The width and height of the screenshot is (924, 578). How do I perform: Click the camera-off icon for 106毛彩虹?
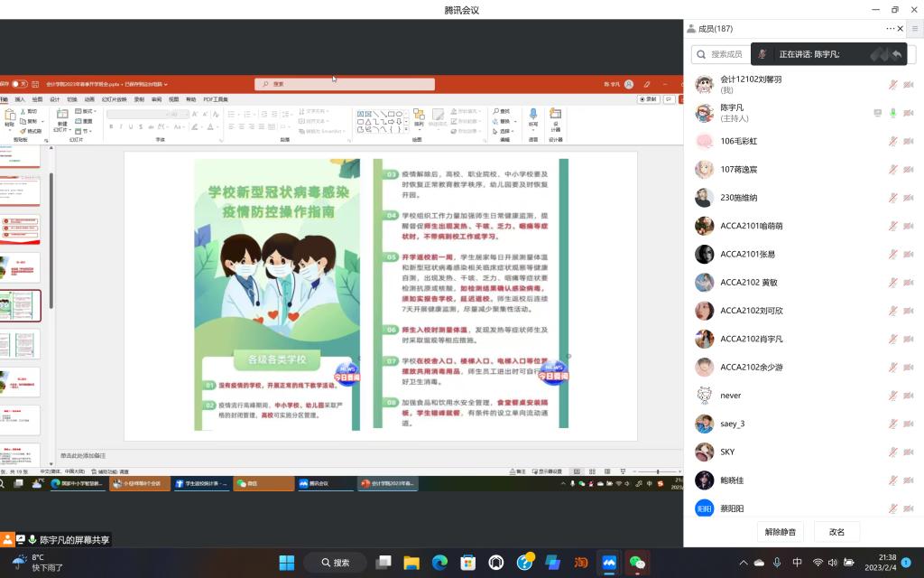pos(909,141)
